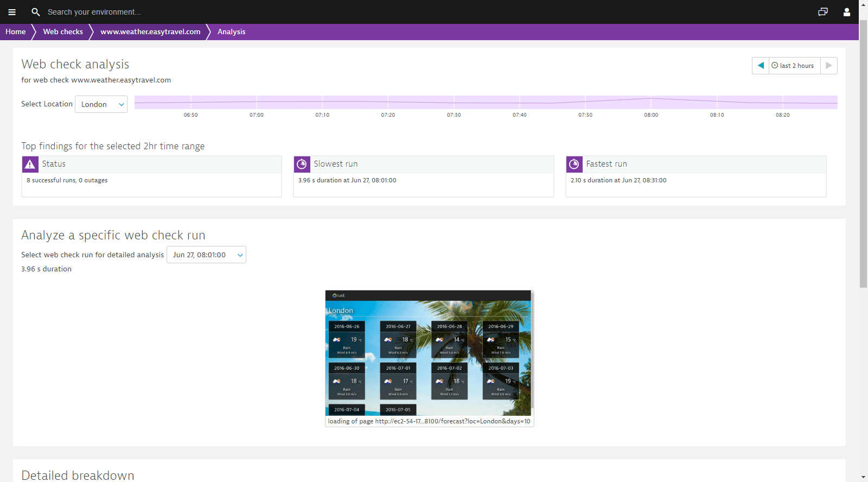Shift timeframe forward with right arrow
Viewport: 868px width, 482px height.
[x=829, y=66]
